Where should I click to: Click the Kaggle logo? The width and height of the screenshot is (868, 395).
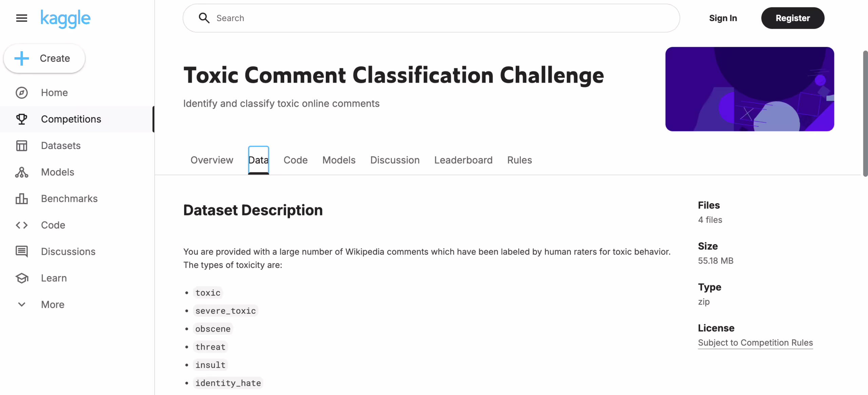click(65, 18)
